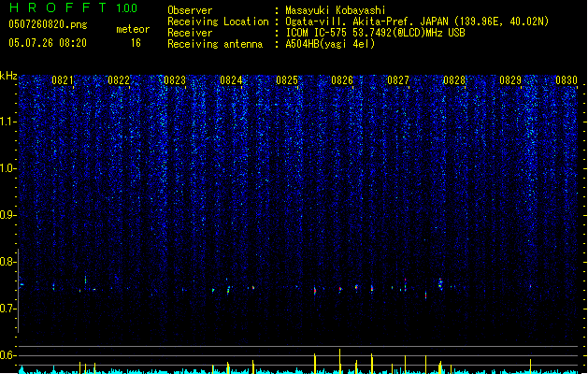This screenshot has width=588, height=374.
Task: Select the filename 0507260820.png
Action: click(48, 24)
